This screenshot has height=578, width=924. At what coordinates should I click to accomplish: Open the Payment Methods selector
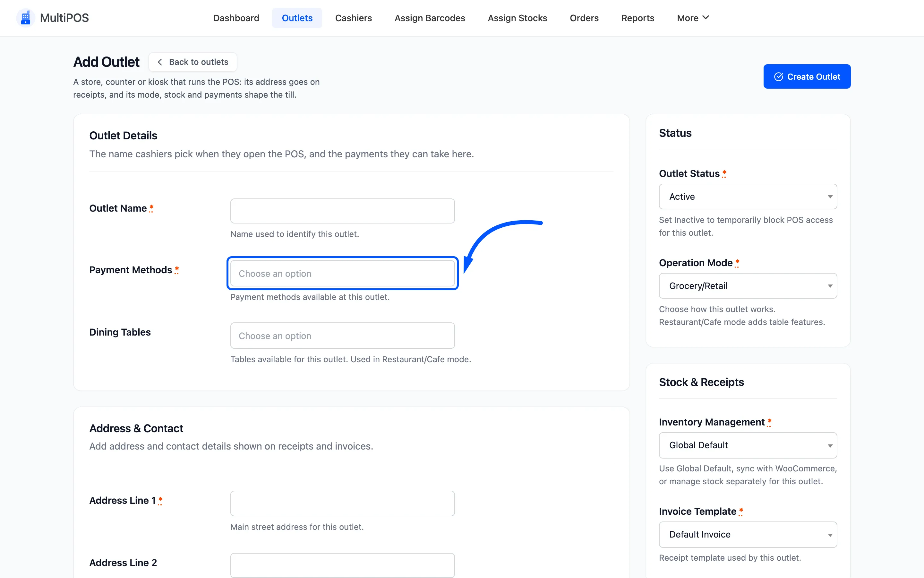click(342, 273)
